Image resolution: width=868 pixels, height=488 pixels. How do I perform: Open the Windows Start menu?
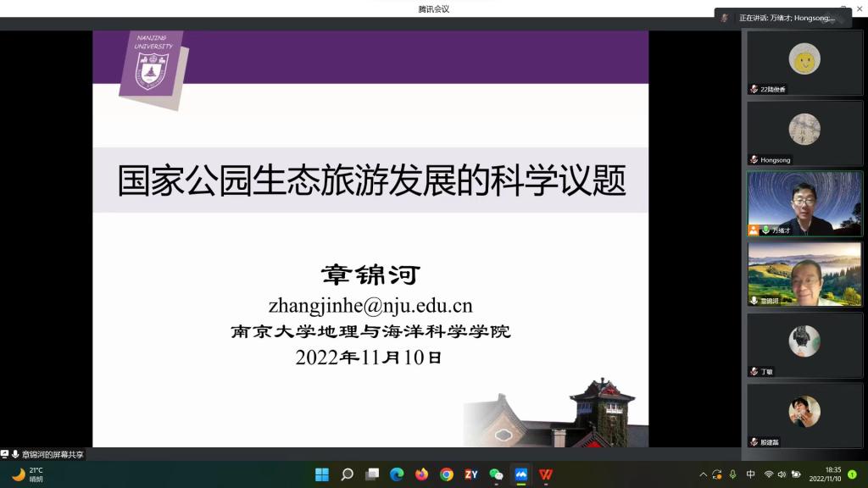322,474
